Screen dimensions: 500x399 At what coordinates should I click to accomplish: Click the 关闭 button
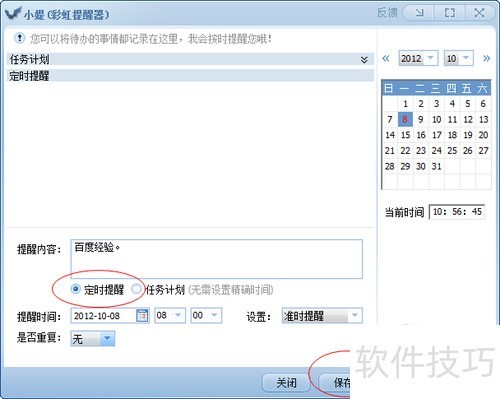click(286, 383)
